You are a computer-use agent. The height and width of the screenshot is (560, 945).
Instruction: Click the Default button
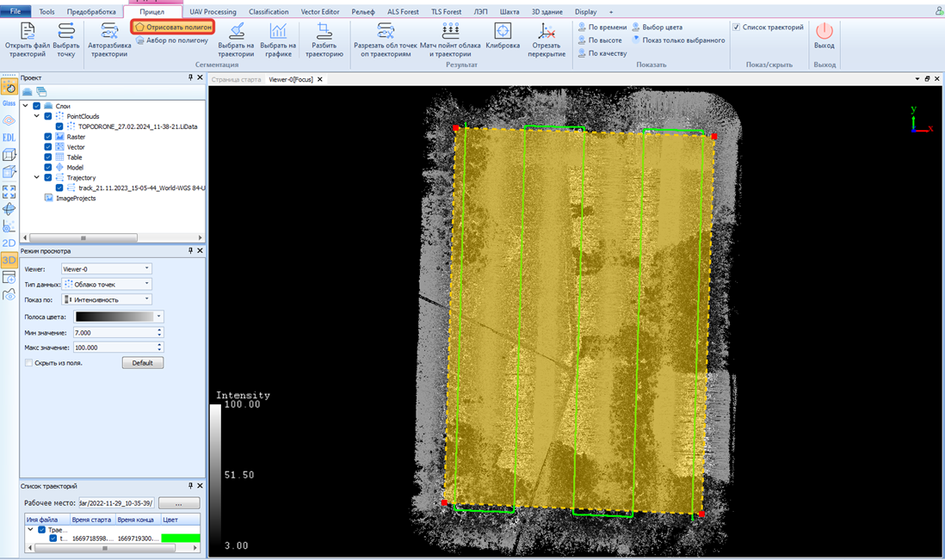coord(143,363)
